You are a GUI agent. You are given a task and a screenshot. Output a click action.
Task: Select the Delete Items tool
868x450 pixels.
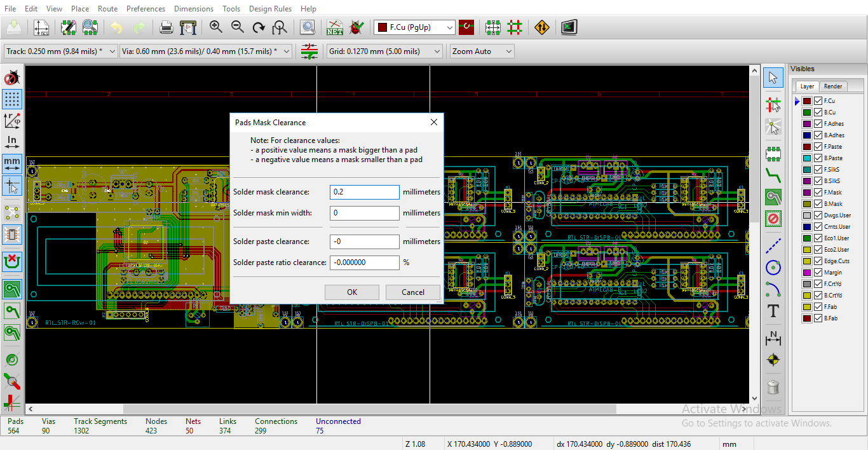pyautogui.click(x=773, y=387)
